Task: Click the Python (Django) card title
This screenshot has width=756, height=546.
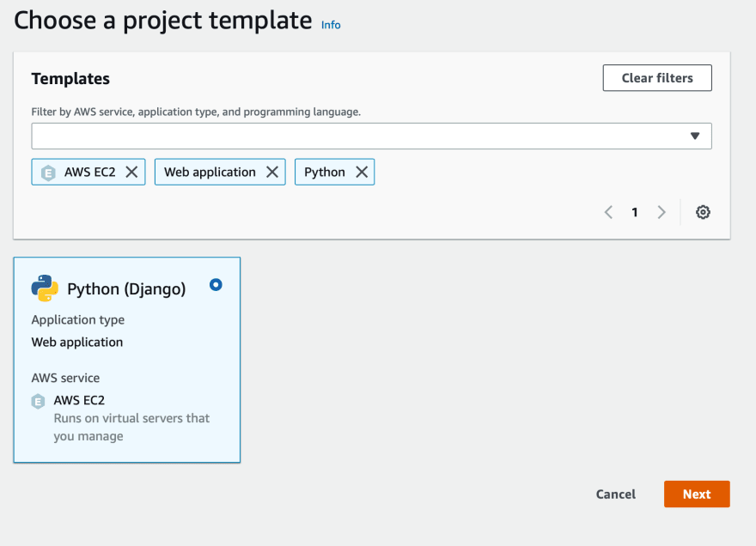Action: [x=126, y=289]
